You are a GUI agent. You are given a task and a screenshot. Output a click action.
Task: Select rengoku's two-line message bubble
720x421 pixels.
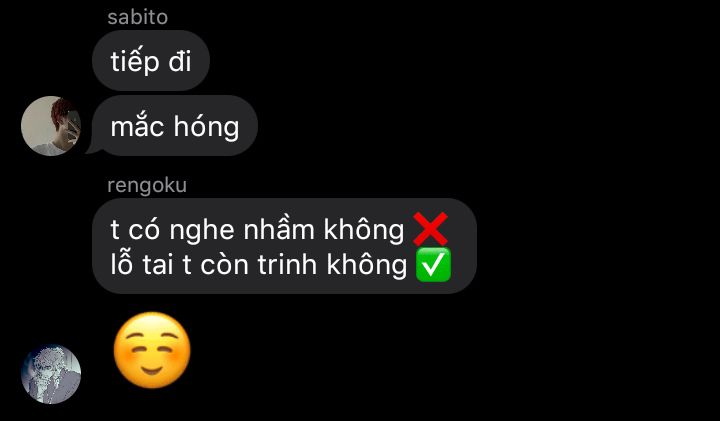284,246
